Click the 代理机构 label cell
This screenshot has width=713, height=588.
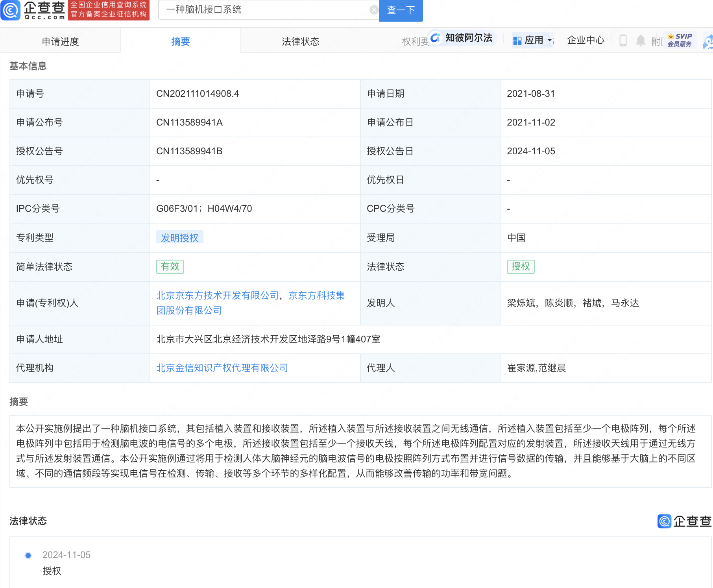click(80, 368)
